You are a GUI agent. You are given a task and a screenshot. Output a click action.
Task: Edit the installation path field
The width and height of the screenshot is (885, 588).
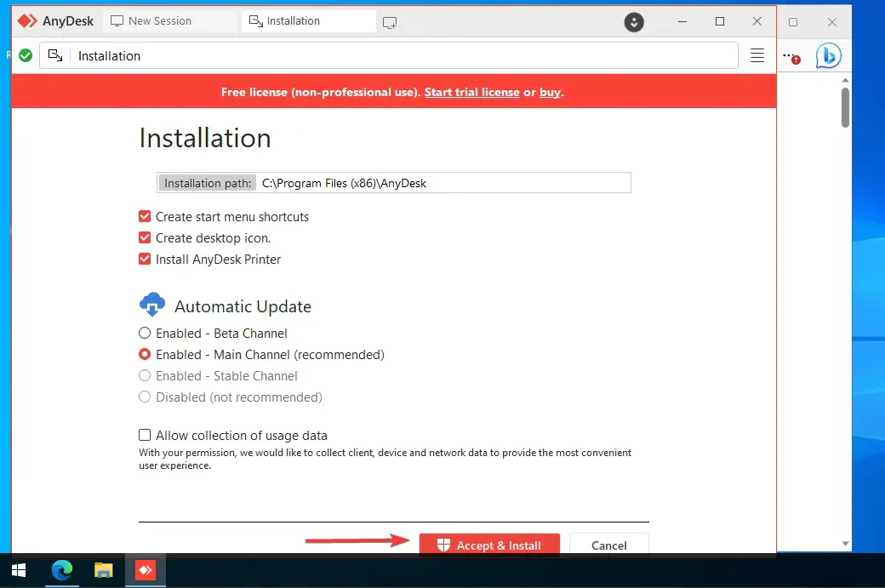coord(394,183)
